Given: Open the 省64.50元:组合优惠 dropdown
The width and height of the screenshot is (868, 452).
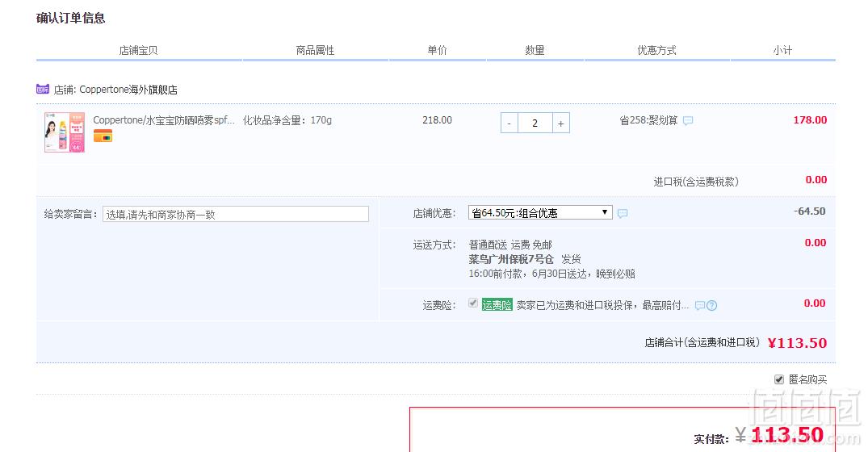Looking at the screenshot, I should click(x=540, y=212).
